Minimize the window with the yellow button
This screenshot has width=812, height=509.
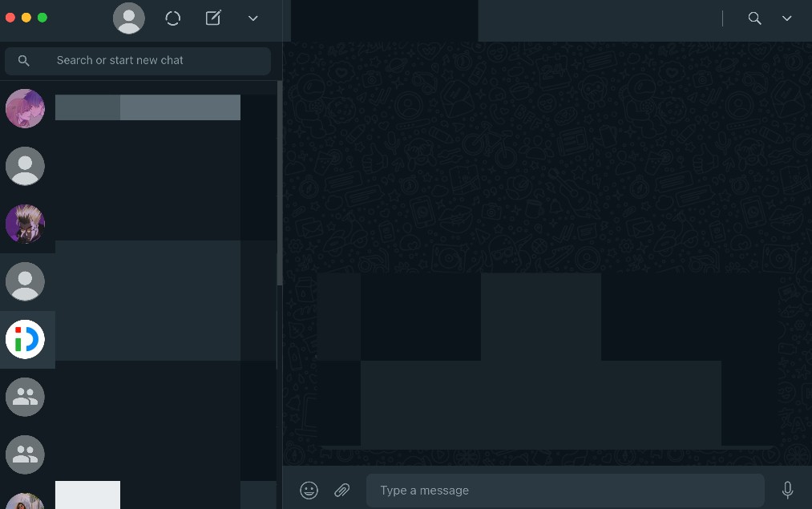(26, 18)
